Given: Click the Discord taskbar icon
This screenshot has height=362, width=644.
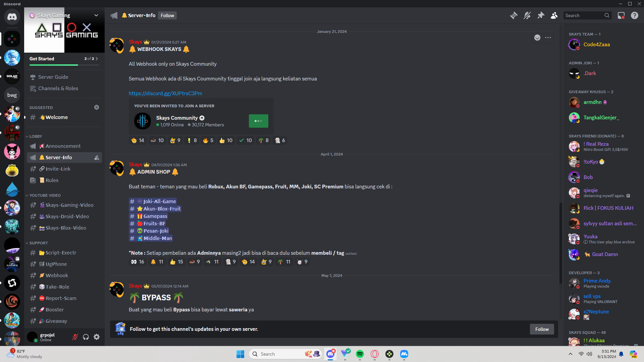Looking at the screenshot, I should [x=330, y=354].
